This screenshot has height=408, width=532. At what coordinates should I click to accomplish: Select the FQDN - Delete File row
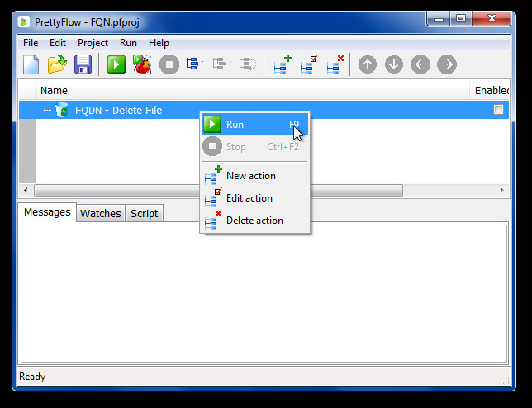(264, 110)
